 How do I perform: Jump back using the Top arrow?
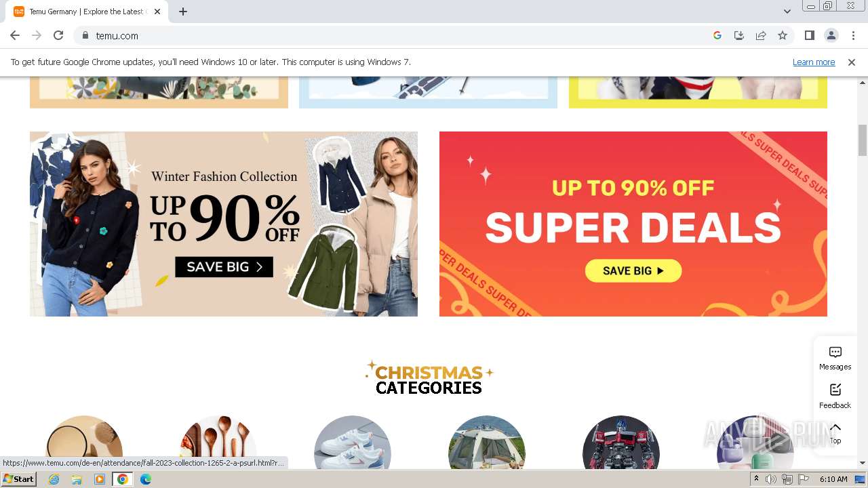coord(835,433)
